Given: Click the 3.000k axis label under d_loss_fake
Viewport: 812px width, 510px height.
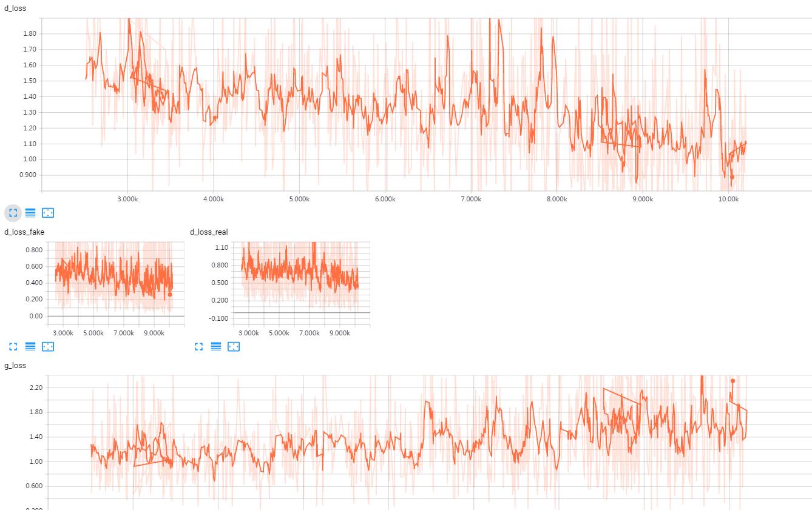Looking at the screenshot, I should pyautogui.click(x=63, y=332).
